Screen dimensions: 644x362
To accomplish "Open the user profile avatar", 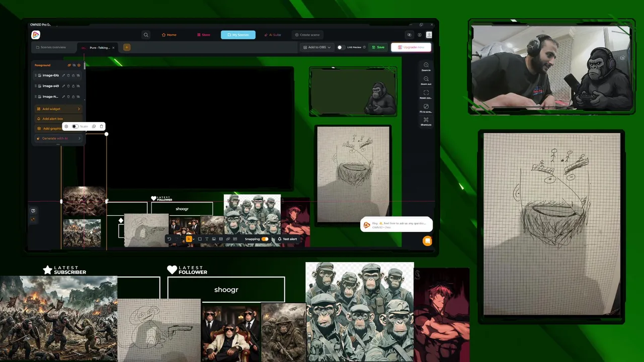I will click(x=429, y=35).
